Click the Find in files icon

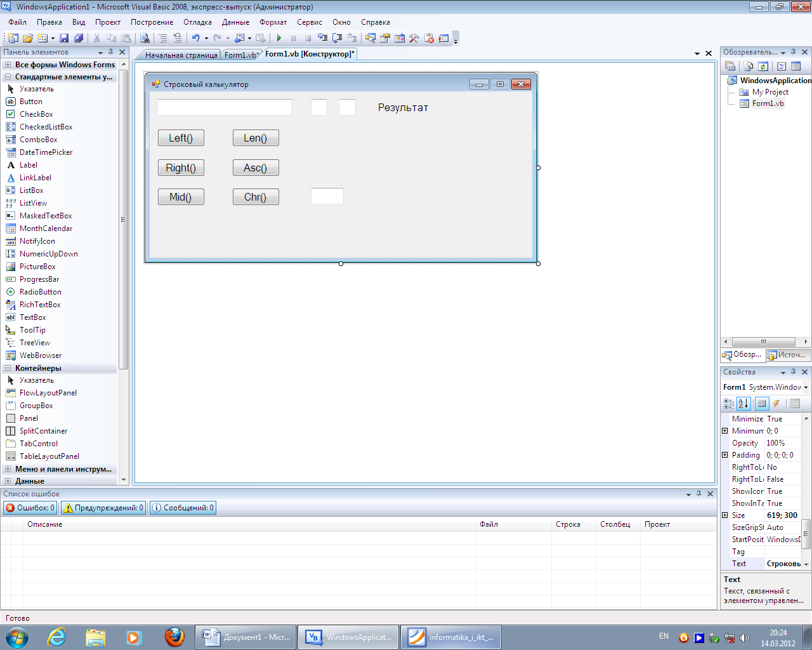pyautogui.click(x=145, y=38)
